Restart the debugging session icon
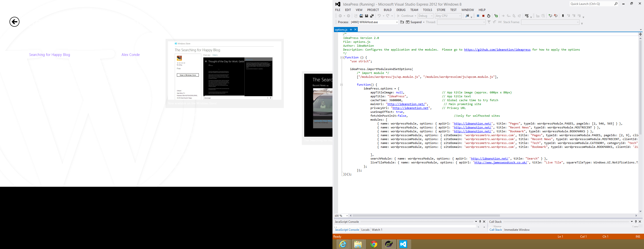This screenshot has height=249, width=644. pyautogui.click(x=489, y=16)
